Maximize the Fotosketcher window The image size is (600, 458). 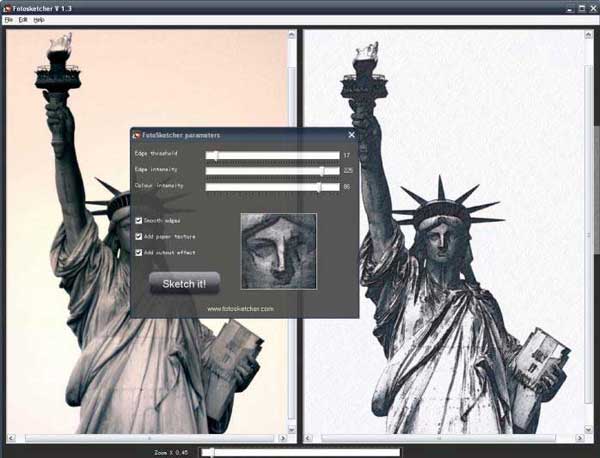[582, 8]
